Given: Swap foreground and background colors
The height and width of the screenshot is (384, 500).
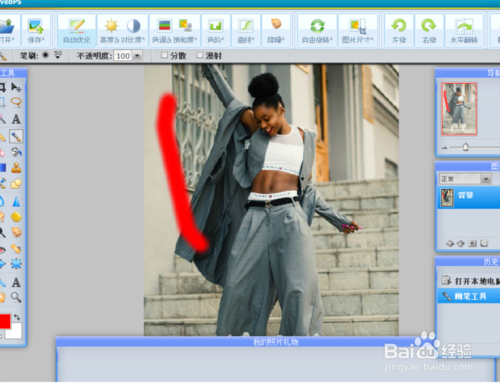Looking at the screenshot, I should pos(17,317).
